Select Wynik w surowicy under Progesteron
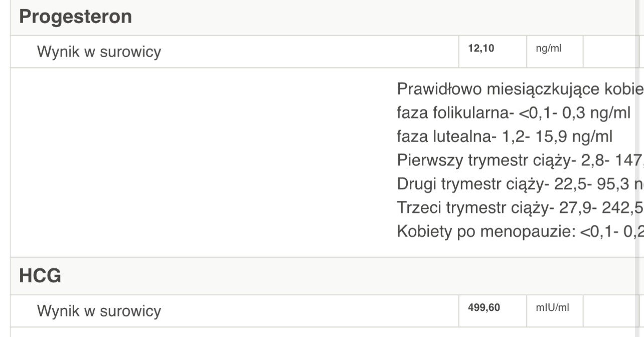This screenshot has height=337, width=644. 99,52
